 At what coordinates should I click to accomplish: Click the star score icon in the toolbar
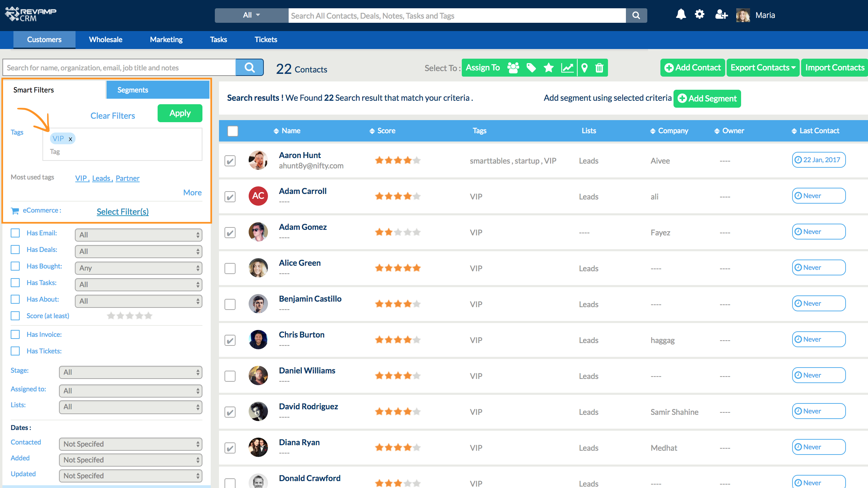pyautogui.click(x=549, y=68)
